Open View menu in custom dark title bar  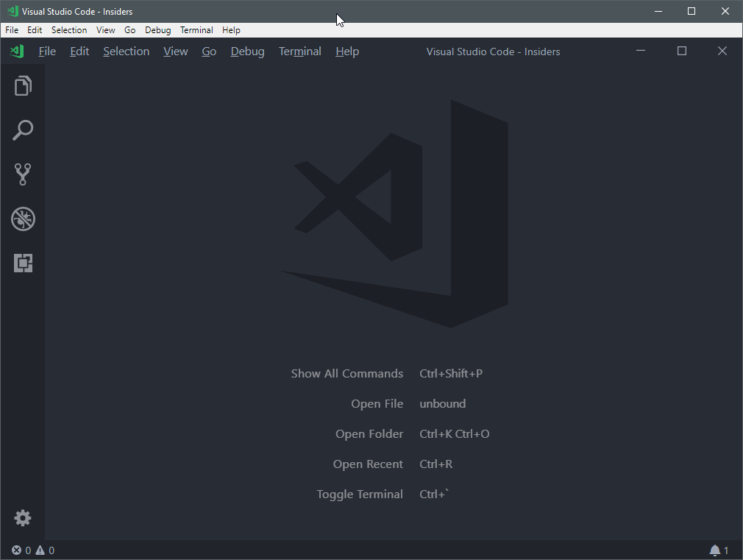[176, 52]
